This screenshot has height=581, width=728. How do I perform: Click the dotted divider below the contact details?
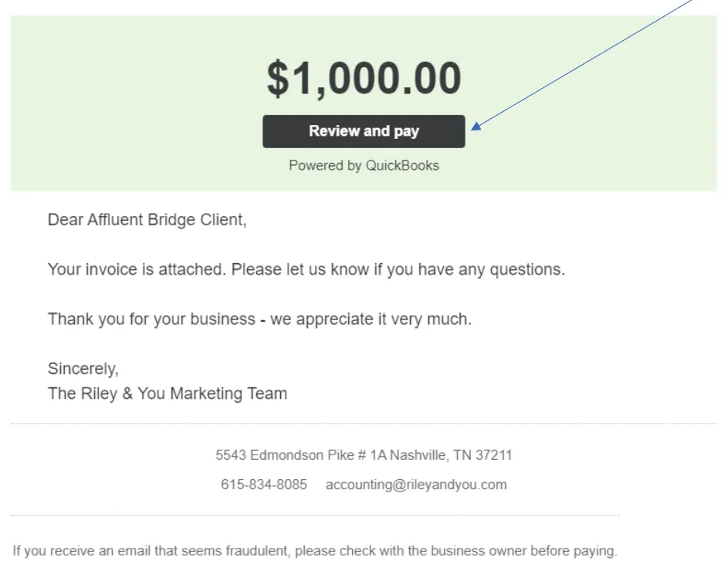[x=315, y=515]
